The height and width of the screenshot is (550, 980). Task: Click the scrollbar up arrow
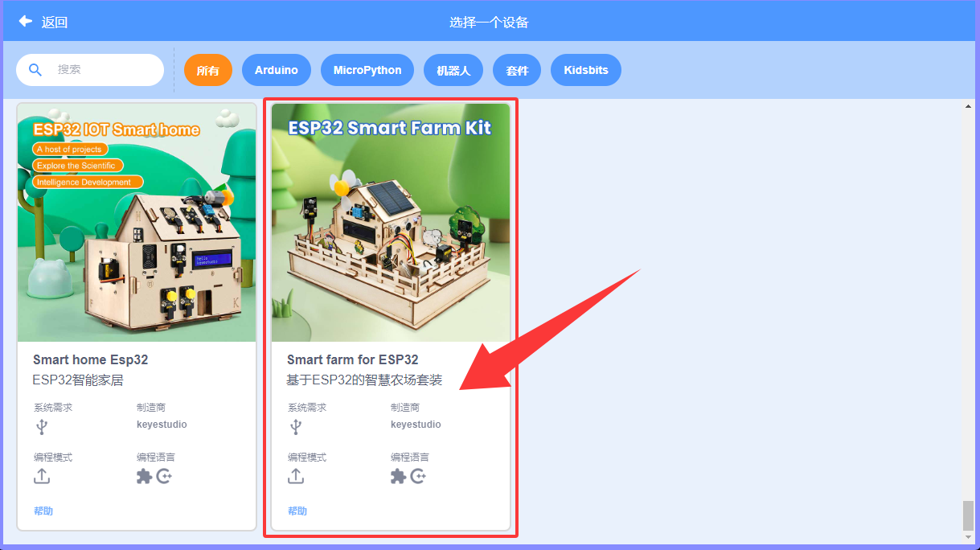(968, 106)
